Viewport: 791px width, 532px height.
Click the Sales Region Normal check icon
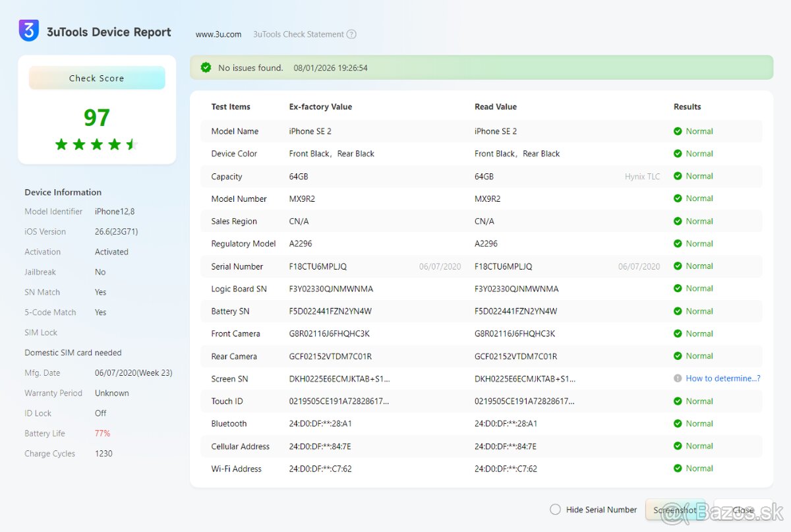678,222
